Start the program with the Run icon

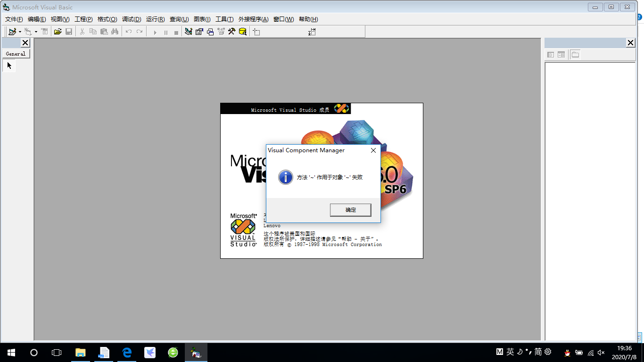point(155,32)
